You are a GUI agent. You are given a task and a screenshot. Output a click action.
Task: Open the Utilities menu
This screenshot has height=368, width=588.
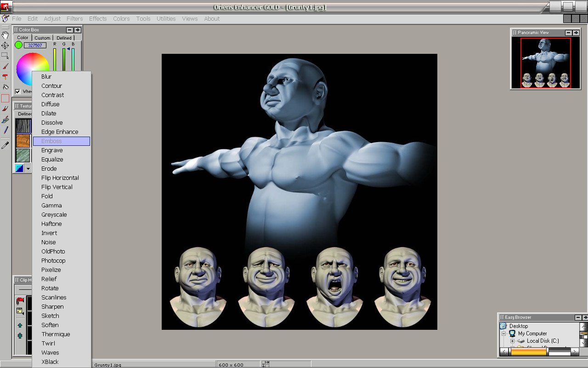point(166,19)
